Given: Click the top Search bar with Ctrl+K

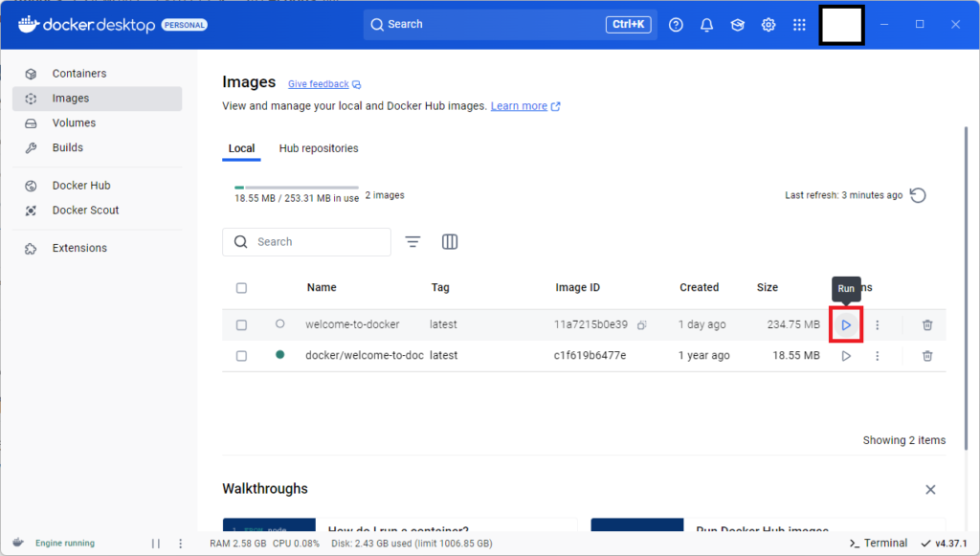Looking at the screenshot, I should point(510,24).
